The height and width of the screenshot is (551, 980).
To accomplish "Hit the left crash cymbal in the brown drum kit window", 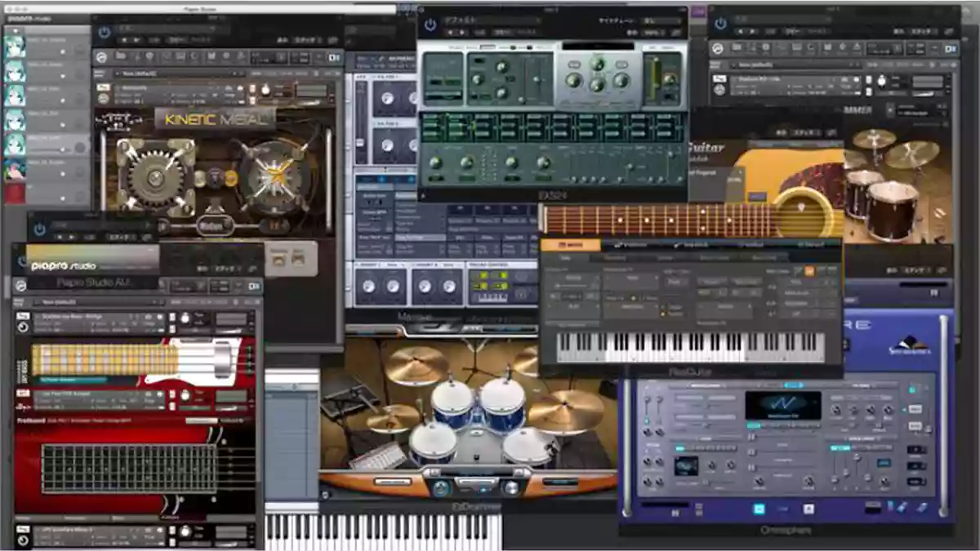I will point(875,138).
